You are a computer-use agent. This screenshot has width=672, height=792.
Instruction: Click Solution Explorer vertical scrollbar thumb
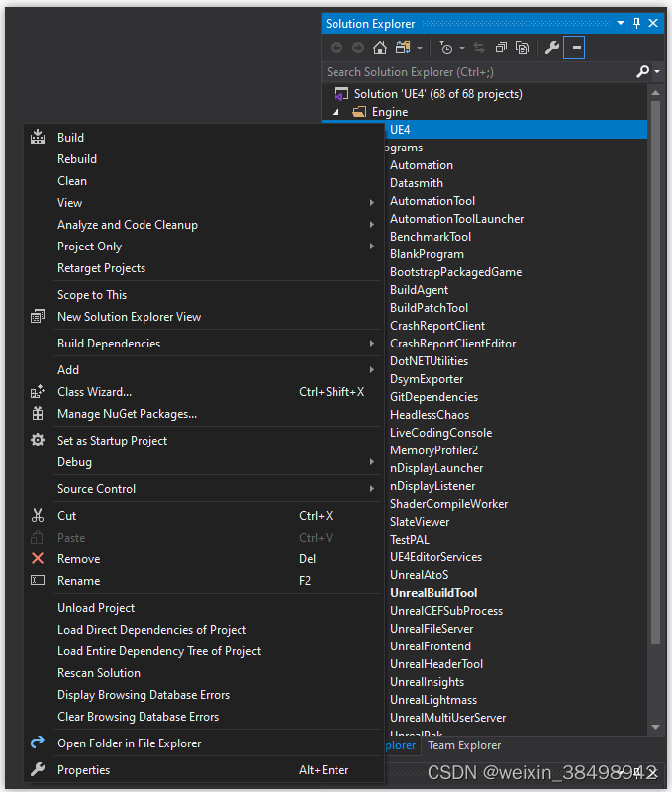pos(655,372)
